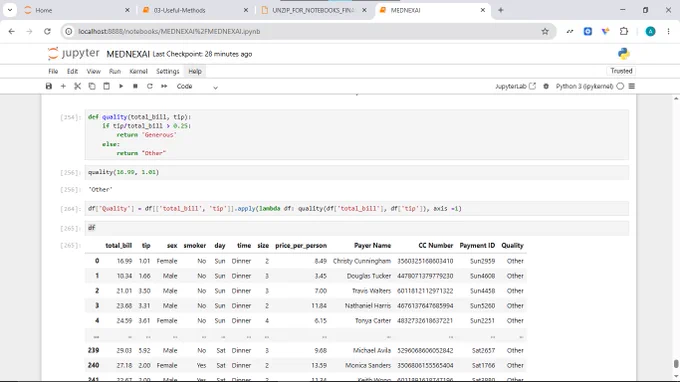Viewport: 680px width, 382px height.
Task: Select the cell containing df
Action: tap(356, 228)
